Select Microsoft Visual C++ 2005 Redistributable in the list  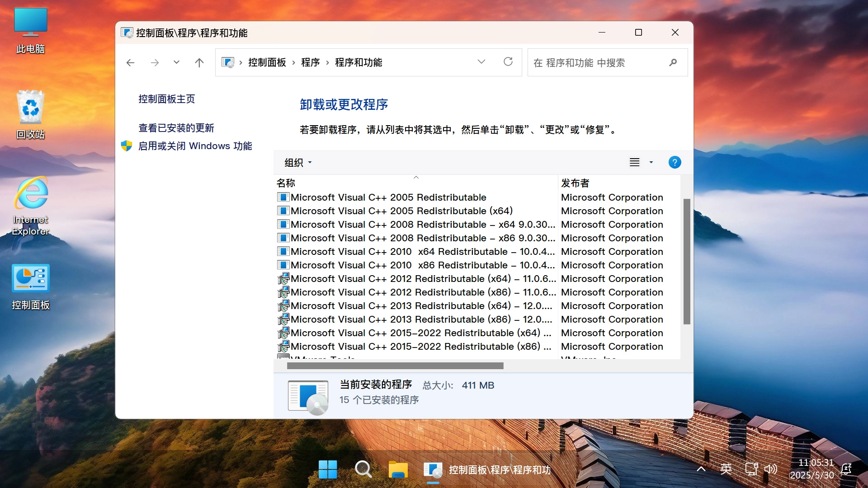point(388,197)
